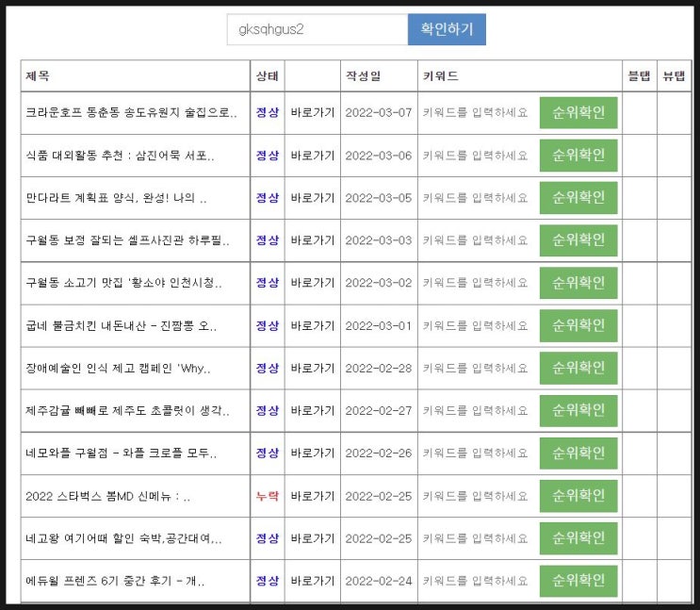Click the date 2022-02-24
The width and height of the screenshot is (700, 610).
379,581
